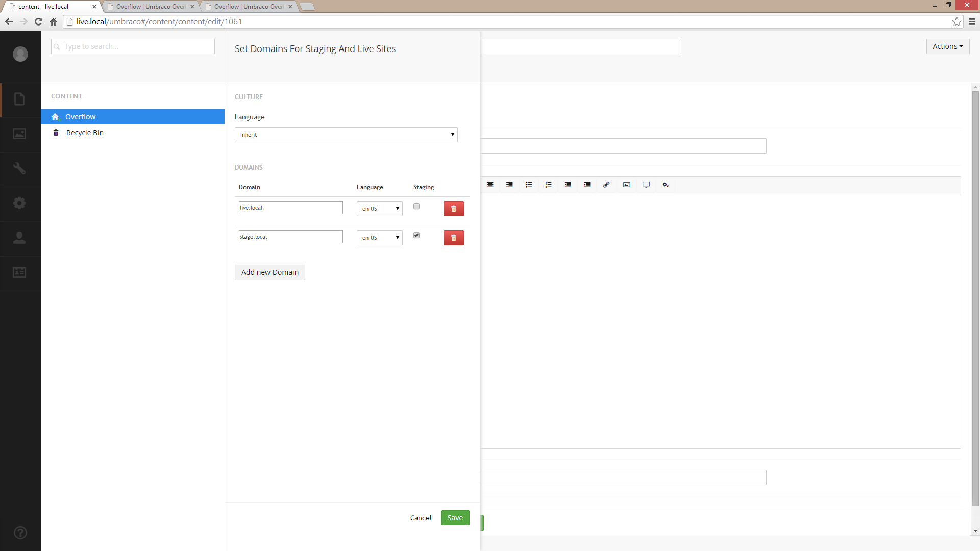980x551 pixels.
Task: Click the browser back arrow
Action: coord(9,21)
